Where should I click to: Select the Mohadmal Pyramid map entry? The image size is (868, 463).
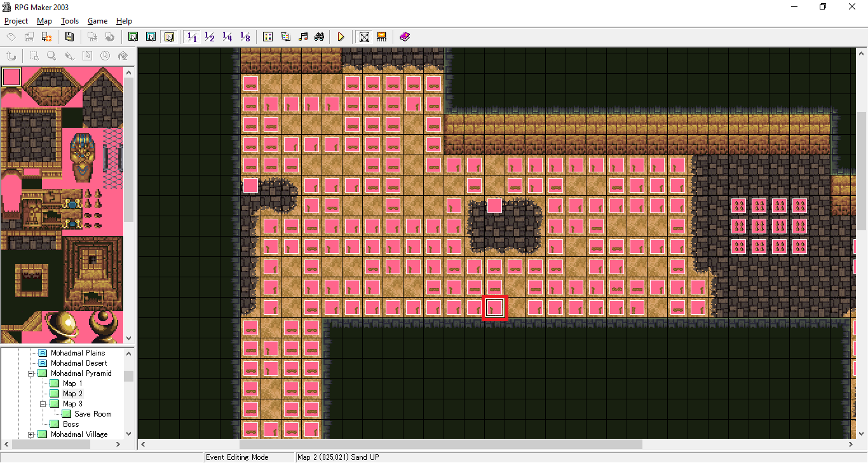click(81, 373)
